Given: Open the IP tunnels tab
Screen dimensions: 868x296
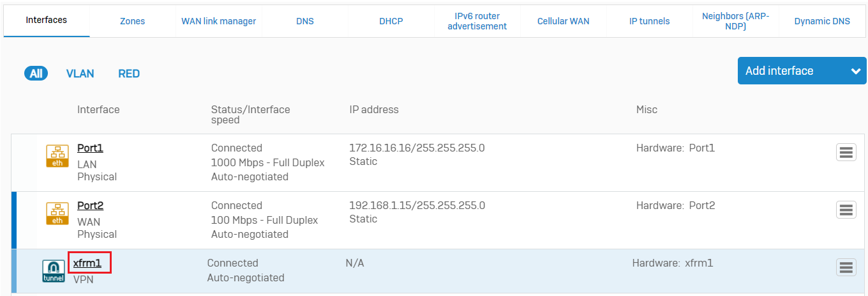Looking at the screenshot, I should (x=650, y=21).
